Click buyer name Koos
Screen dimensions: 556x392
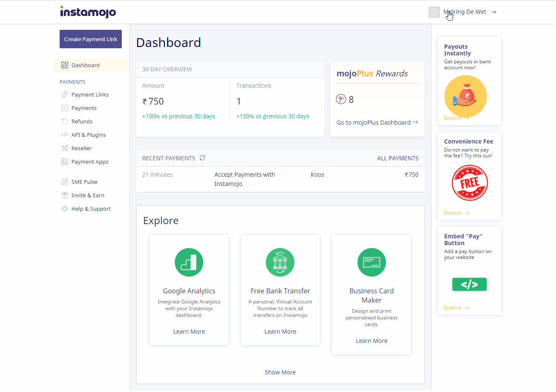click(x=317, y=175)
